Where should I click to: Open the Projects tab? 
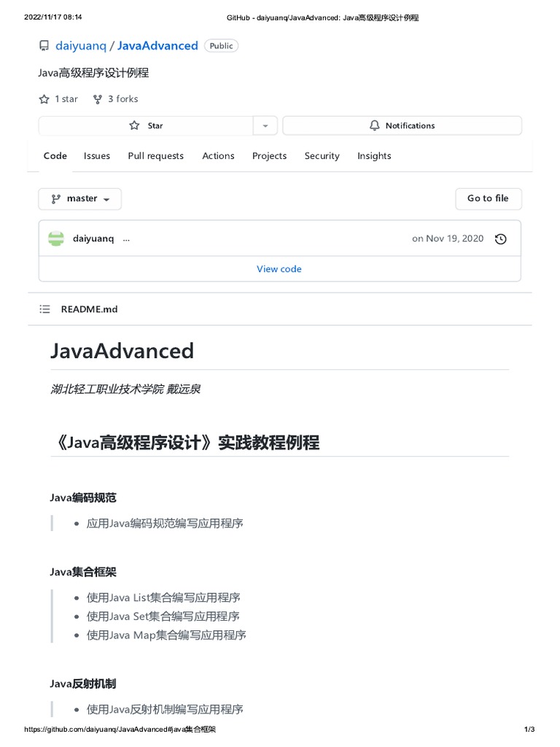tap(270, 156)
